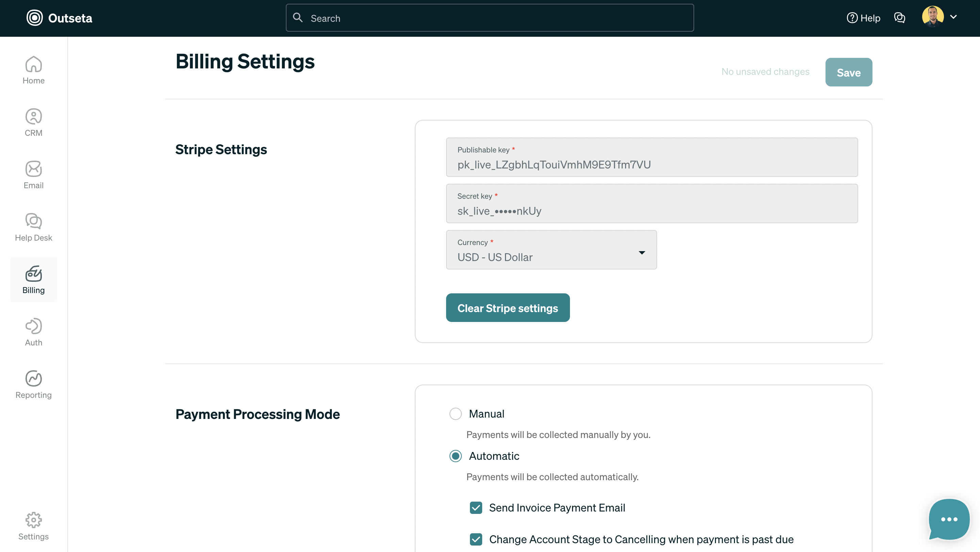The width and height of the screenshot is (980, 552).
Task: Select the Manual payment processing option
Action: [455, 413]
